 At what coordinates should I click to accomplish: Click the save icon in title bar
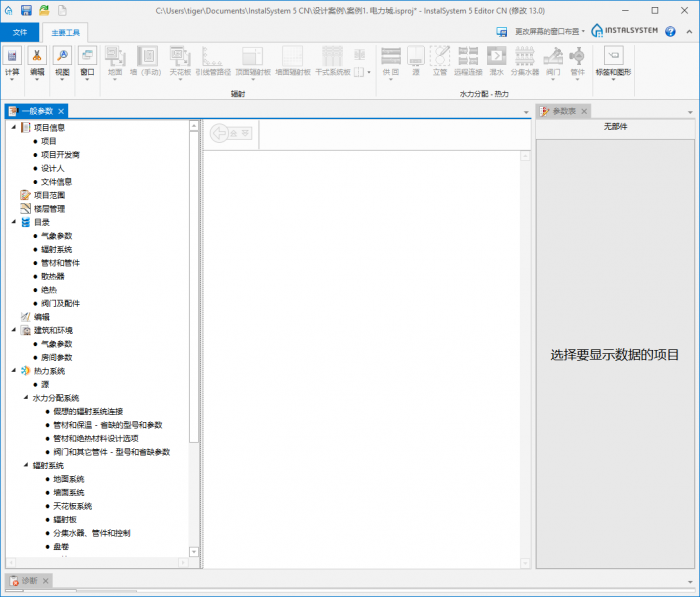click(x=26, y=9)
